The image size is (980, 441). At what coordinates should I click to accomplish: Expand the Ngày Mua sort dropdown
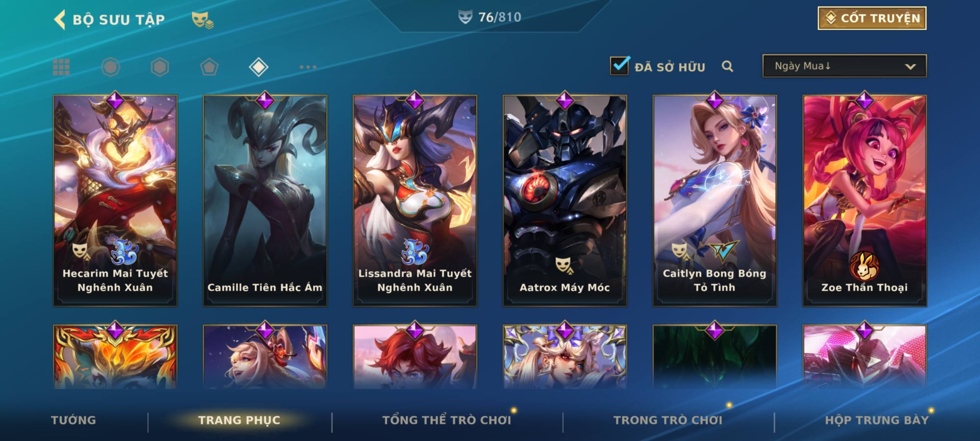tap(844, 66)
